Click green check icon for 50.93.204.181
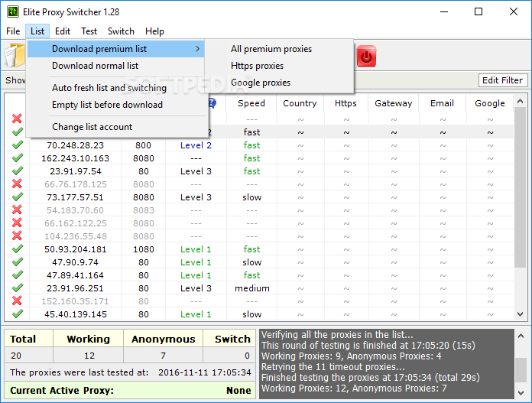The height and width of the screenshot is (403, 532). (18, 249)
